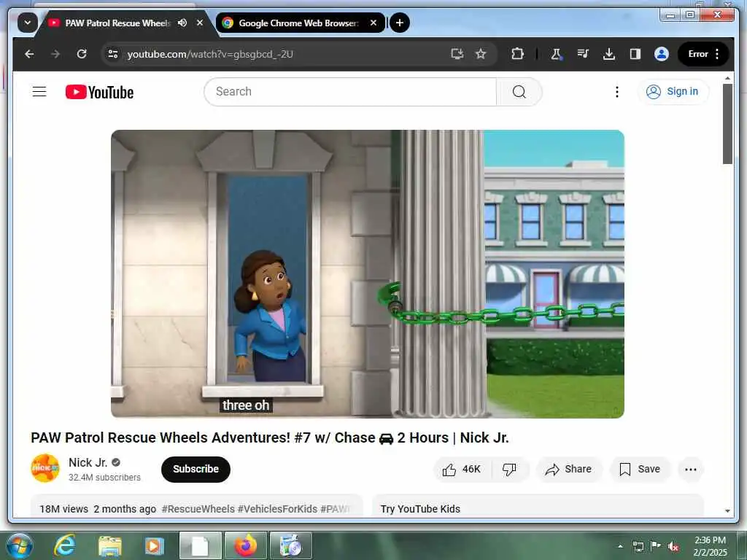Open a new tab with the plus button
The image size is (747, 560).
coord(400,23)
